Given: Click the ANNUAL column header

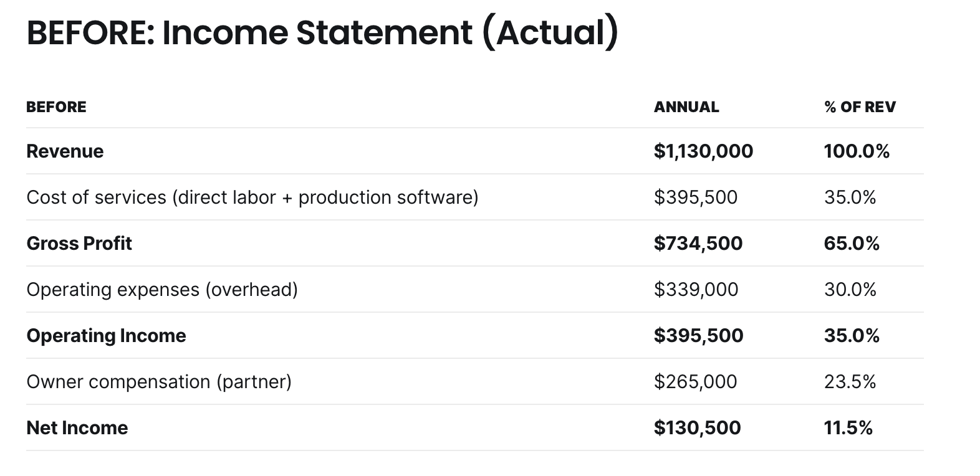Looking at the screenshot, I should click(x=686, y=107).
